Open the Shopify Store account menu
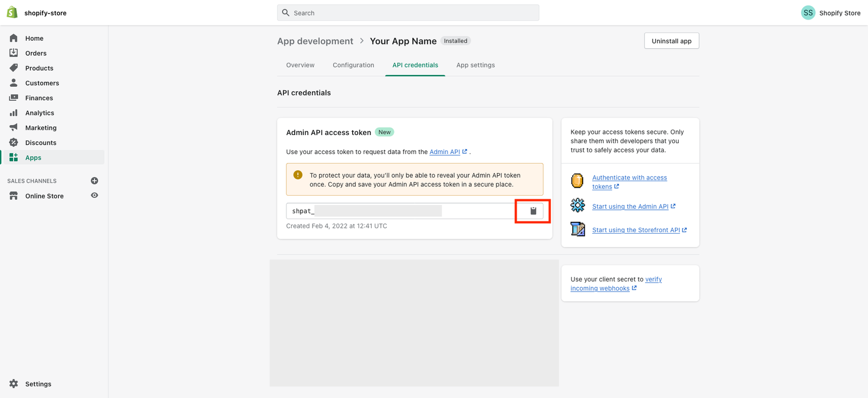The width and height of the screenshot is (868, 398). (831, 13)
